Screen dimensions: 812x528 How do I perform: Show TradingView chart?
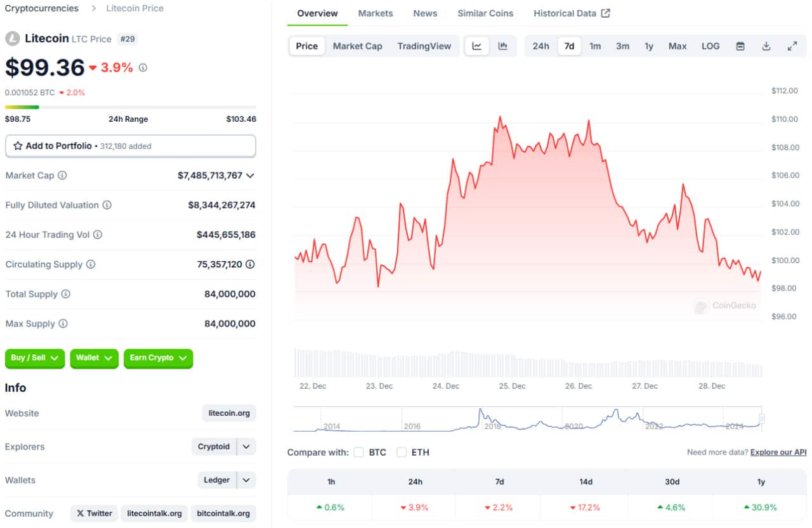tap(424, 46)
